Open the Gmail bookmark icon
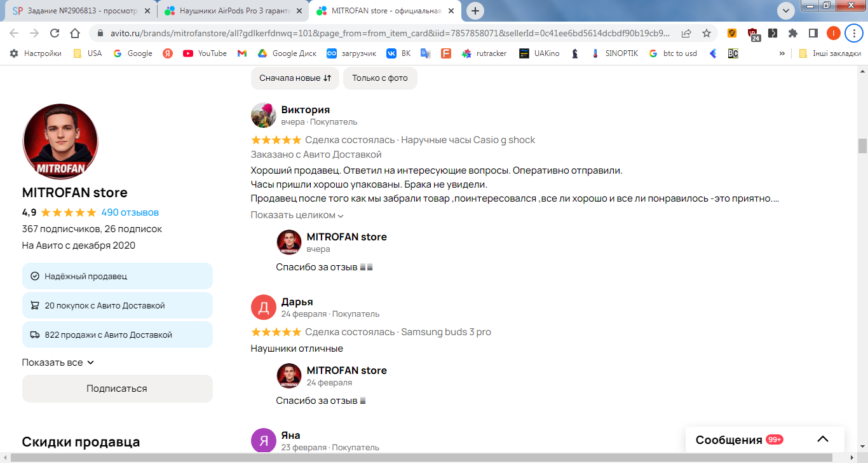This screenshot has width=868, height=463. [241, 53]
